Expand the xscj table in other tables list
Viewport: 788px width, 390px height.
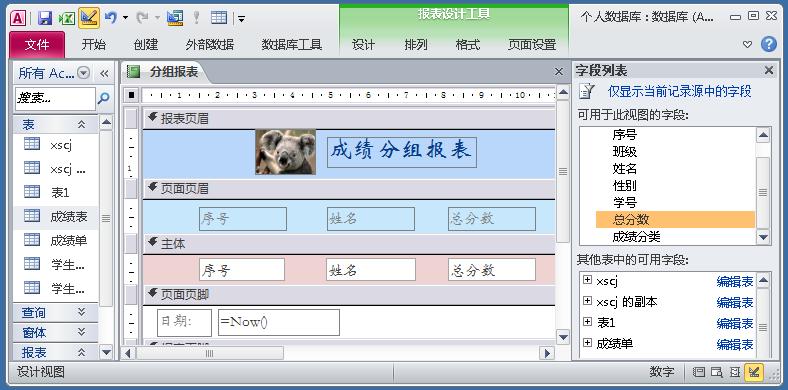(x=587, y=280)
